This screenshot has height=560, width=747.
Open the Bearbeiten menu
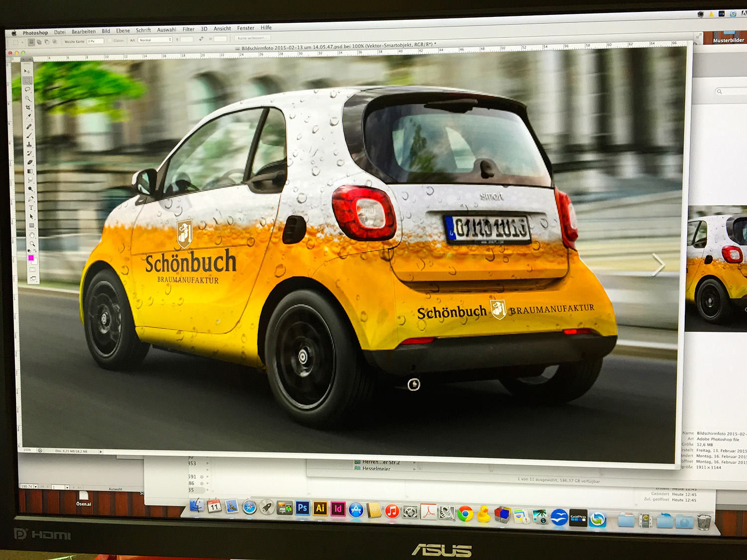coord(84,31)
